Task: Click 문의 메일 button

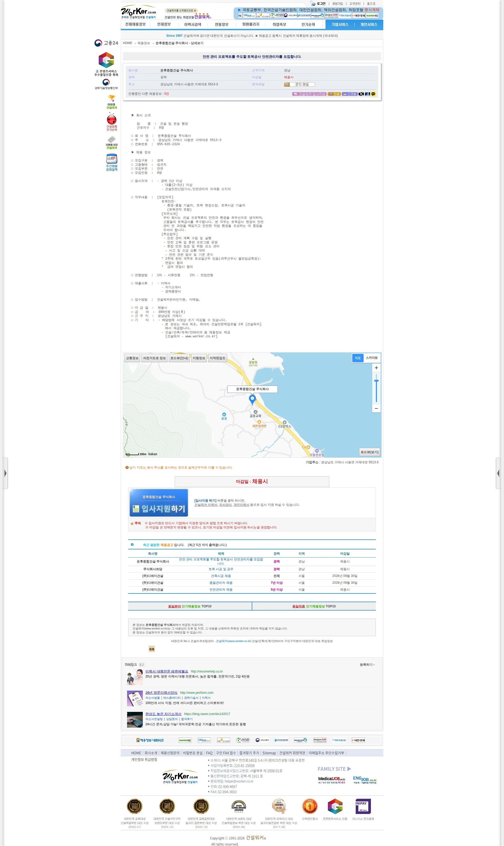Action: (299, 85)
